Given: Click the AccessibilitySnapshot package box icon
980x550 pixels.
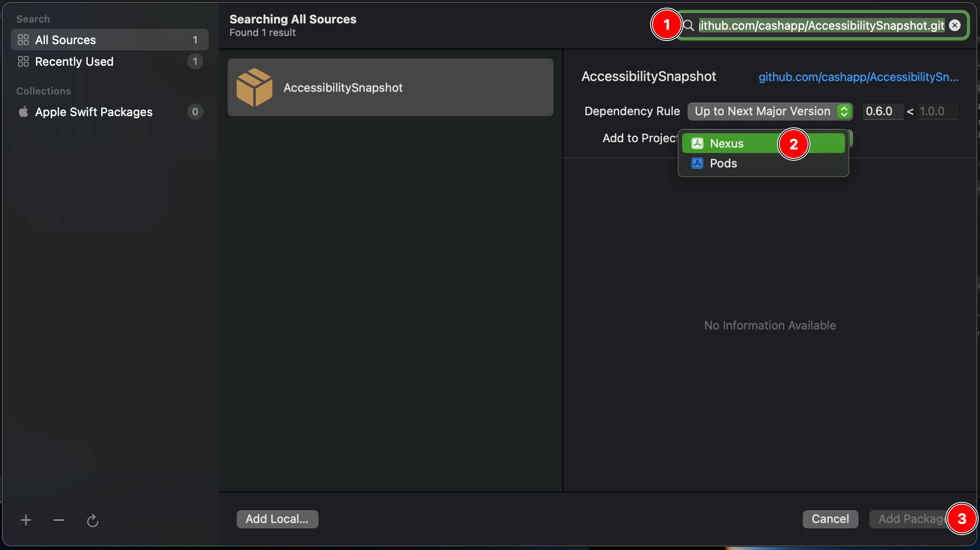Looking at the screenshot, I should (x=254, y=87).
